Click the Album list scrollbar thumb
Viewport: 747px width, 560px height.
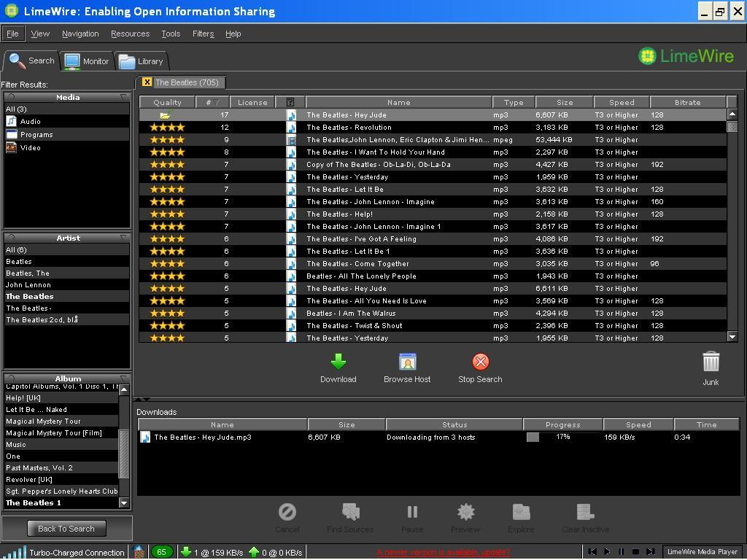point(123,454)
